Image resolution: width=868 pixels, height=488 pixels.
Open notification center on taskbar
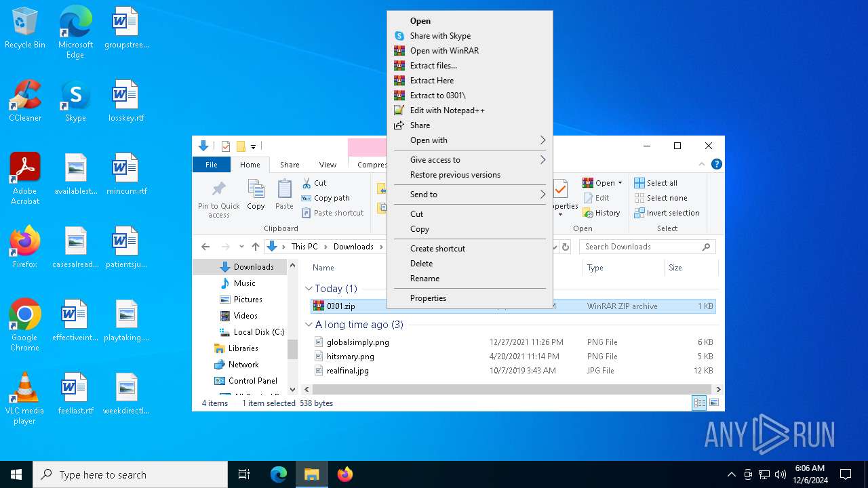tap(846, 474)
